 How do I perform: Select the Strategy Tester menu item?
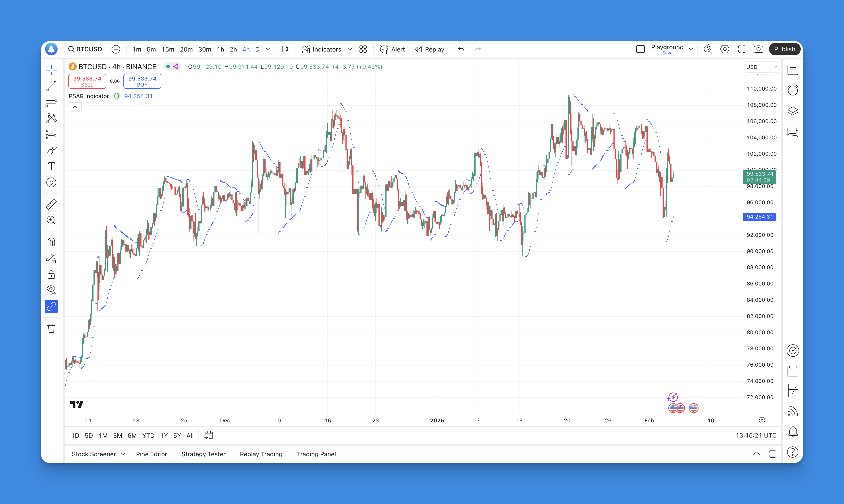click(203, 454)
